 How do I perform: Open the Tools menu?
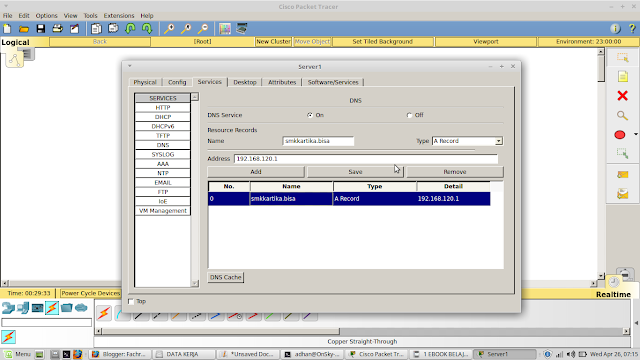(91, 16)
